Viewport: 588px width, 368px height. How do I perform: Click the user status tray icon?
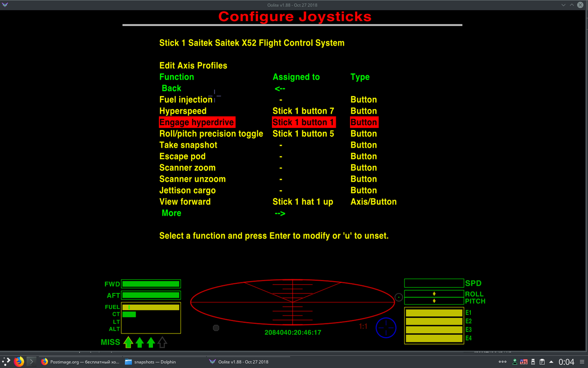tap(515, 362)
